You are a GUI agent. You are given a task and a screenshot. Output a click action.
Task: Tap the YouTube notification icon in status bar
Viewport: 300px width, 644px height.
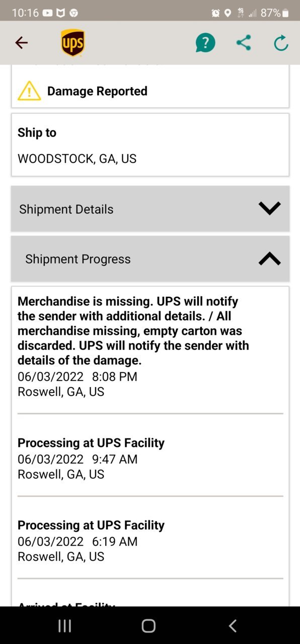(47, 13)
